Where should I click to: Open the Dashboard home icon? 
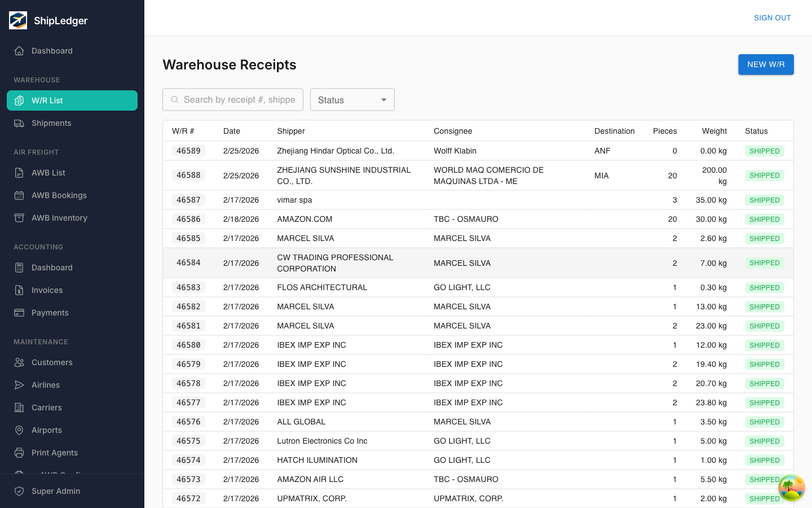coord(19,51)
